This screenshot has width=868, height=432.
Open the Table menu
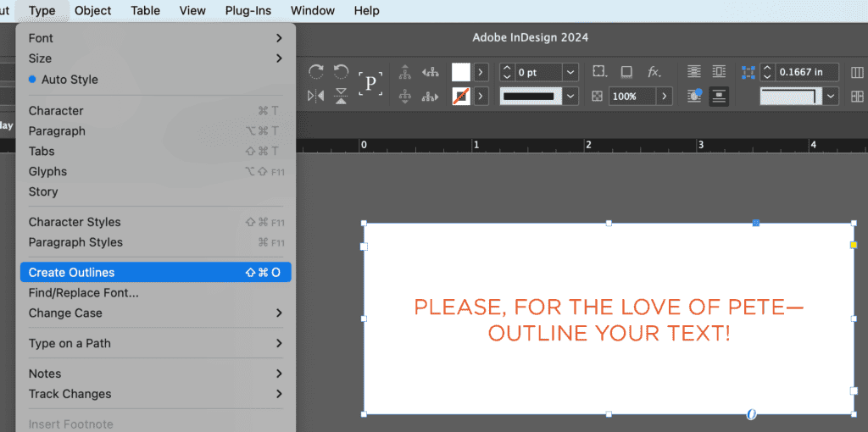tap(146, 10)
